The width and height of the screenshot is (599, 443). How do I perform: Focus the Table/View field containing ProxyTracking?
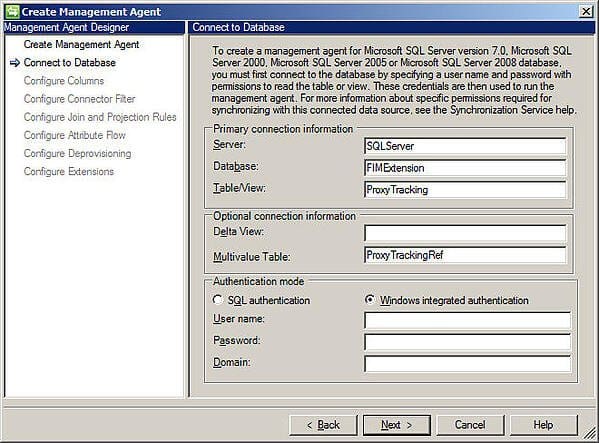coord(465,189)
